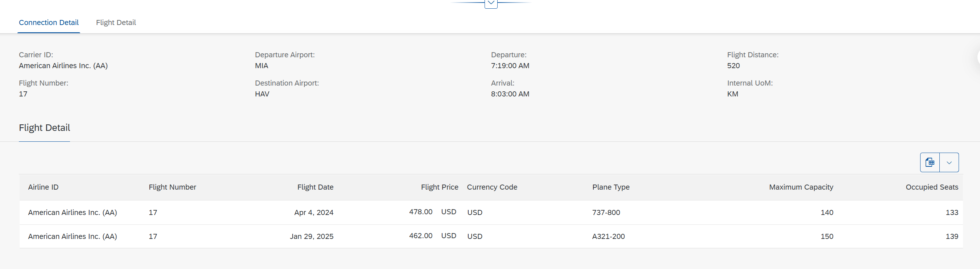Viewport: 980px width, 269px height.
Task: Open the export options dropdown arrow
Action: point(949,162)
